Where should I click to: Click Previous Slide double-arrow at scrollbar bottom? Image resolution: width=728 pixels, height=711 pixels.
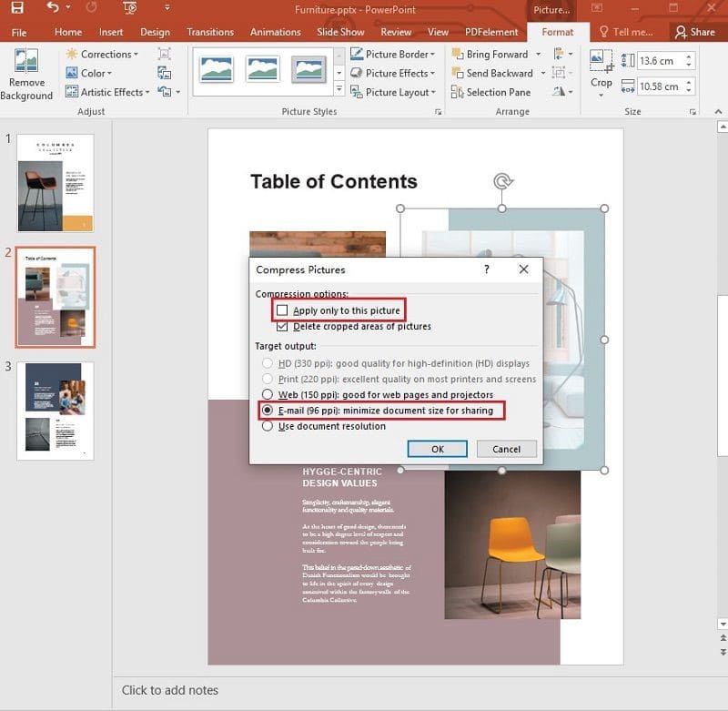tap(723, 638)
